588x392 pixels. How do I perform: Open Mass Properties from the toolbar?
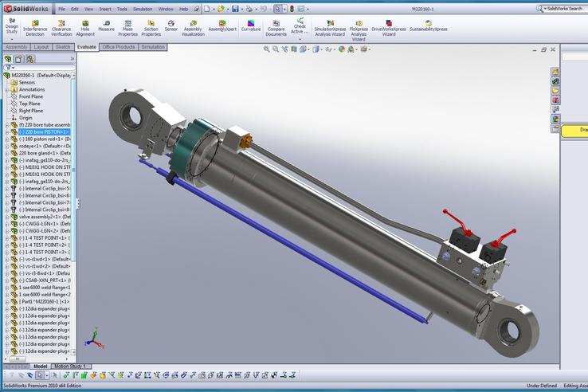pos(127,28)
